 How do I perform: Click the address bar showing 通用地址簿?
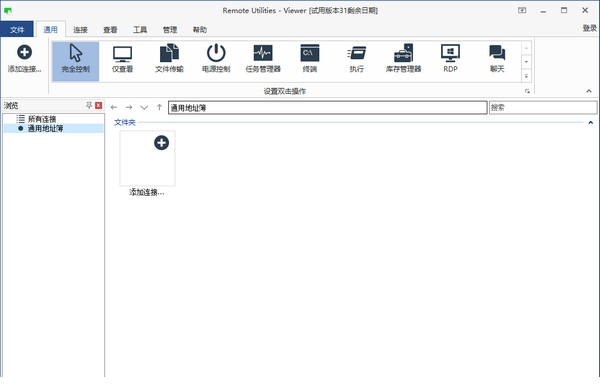click(x=328, y=108)
